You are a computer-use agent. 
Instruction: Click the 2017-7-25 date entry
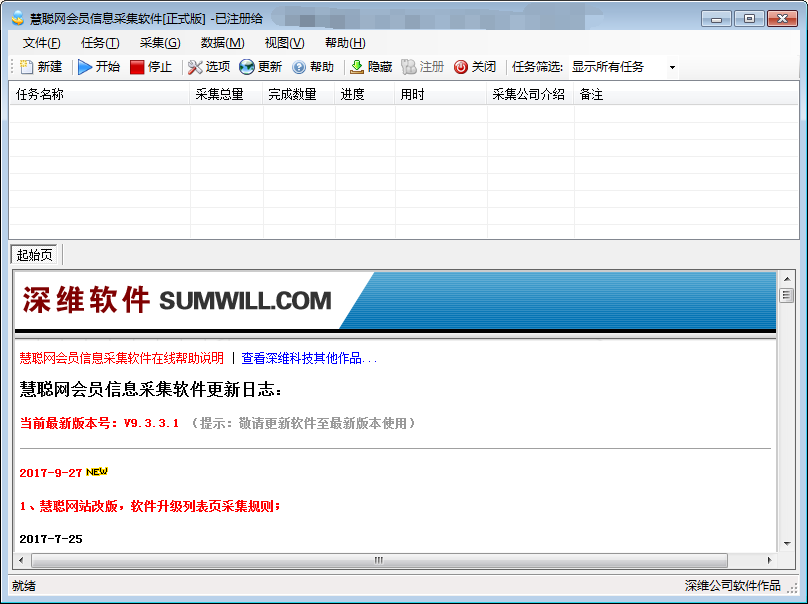coord(50,539)
